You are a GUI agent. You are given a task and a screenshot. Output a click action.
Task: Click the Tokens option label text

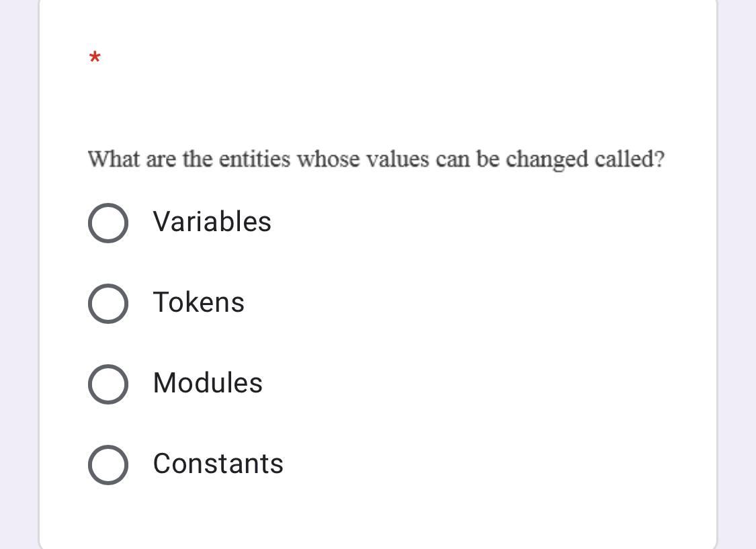(x=199, y=302)
